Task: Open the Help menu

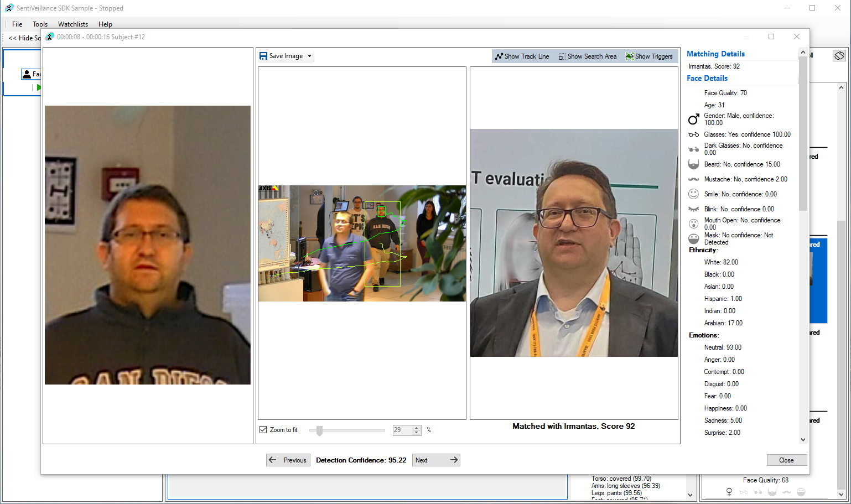Action: point(105,24)
